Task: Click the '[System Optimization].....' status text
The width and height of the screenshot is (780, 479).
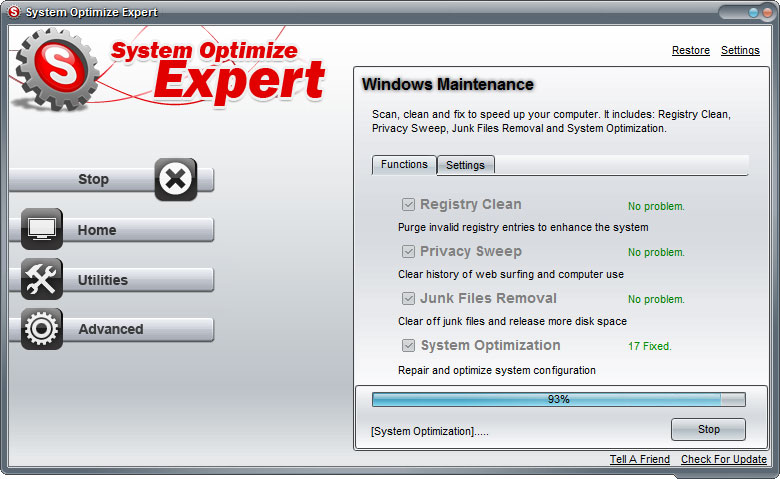Action: pyautogui.click(x=430, y=431)
